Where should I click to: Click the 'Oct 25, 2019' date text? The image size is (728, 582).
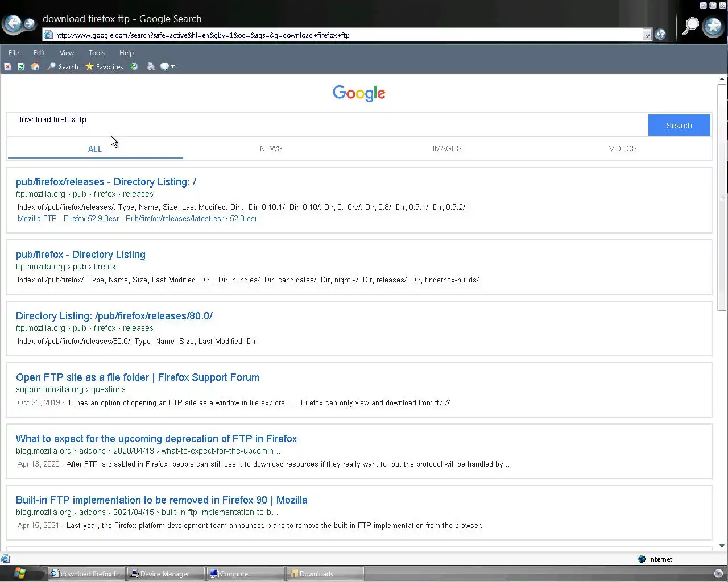click(39, 402)
